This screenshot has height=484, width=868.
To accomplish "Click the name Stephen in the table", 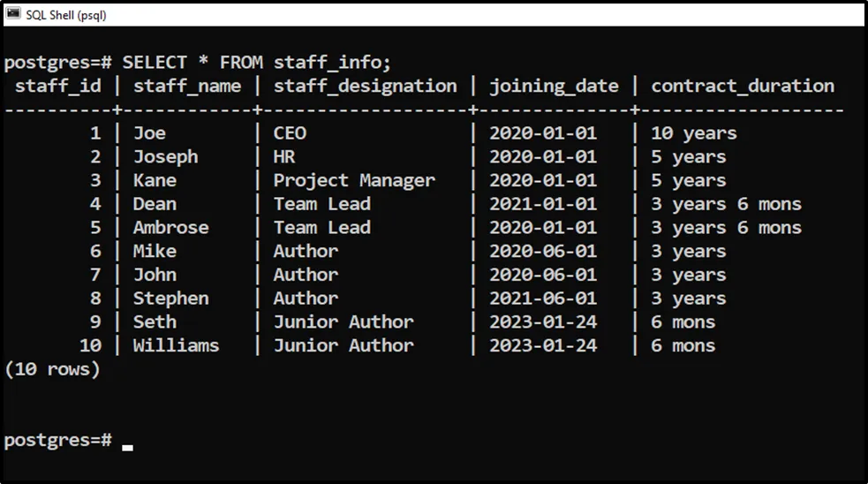I will click(170, 299).
